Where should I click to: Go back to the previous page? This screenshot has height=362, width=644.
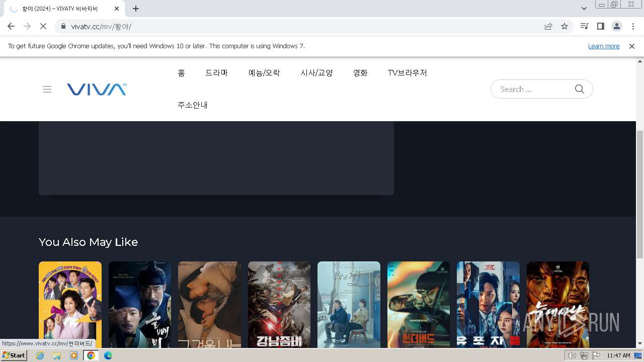(11, 26)
